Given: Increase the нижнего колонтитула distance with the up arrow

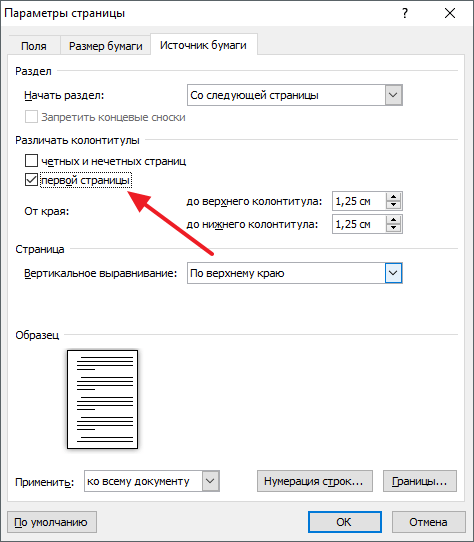Looking at the screenshot, I should click(393, 220).
